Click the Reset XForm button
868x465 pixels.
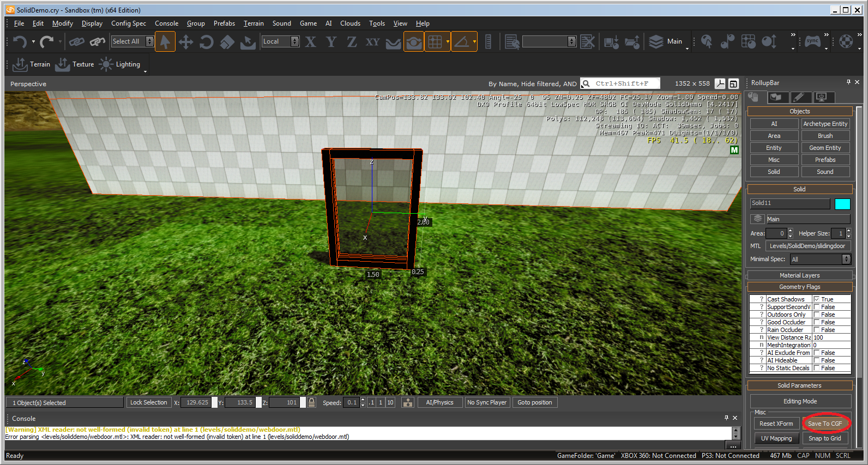click(x=776, y=424)
